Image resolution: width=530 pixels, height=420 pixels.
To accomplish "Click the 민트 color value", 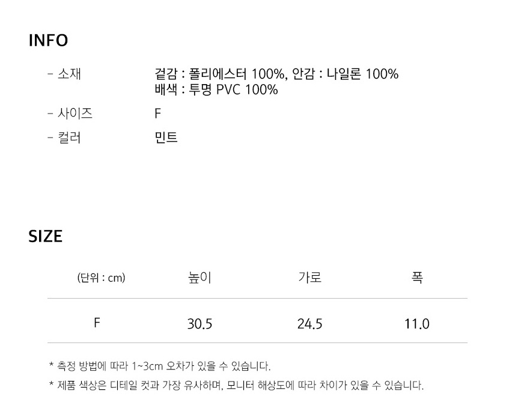I will (x=166, y=138).
